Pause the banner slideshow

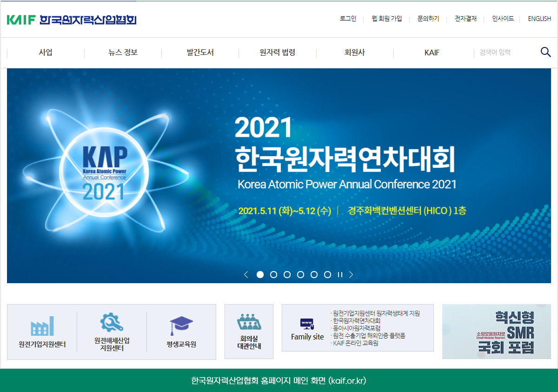pyautogui.click(x=340, y=275)
